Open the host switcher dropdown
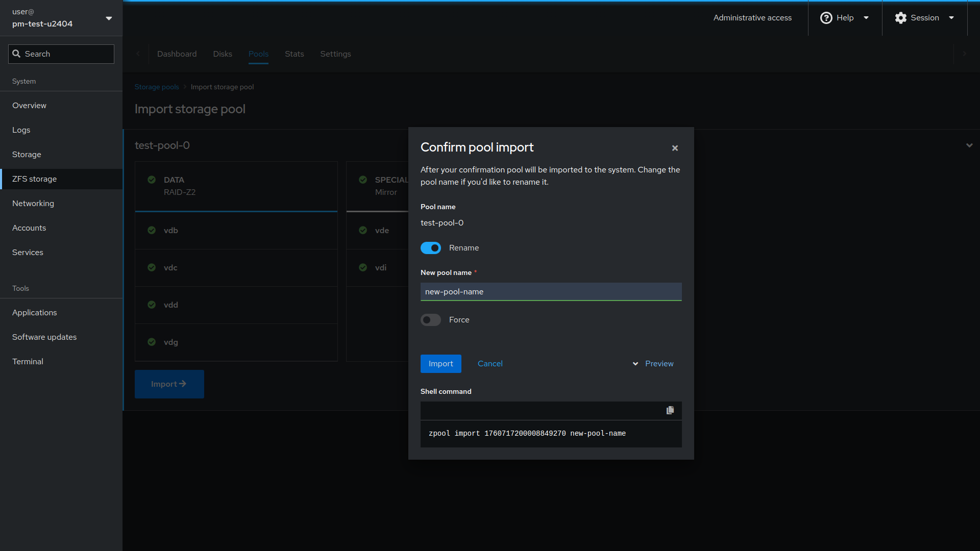This screenshot has height=551, width=980. pos(109,18)
